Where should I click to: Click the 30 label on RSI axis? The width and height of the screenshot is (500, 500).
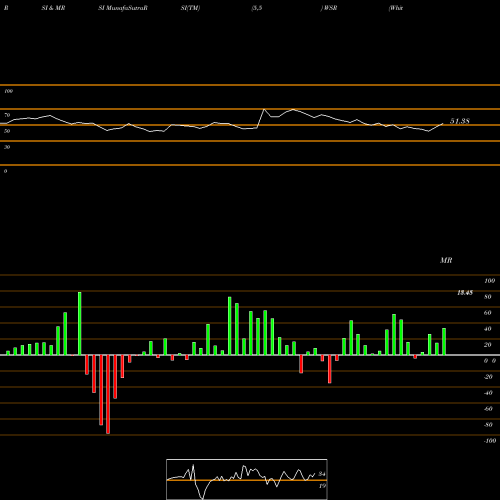click(7, 147)
